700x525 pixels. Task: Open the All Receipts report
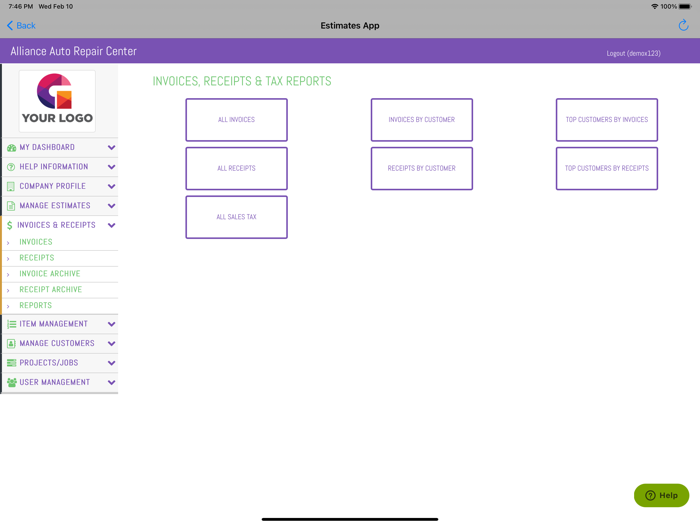click(237, 168)
